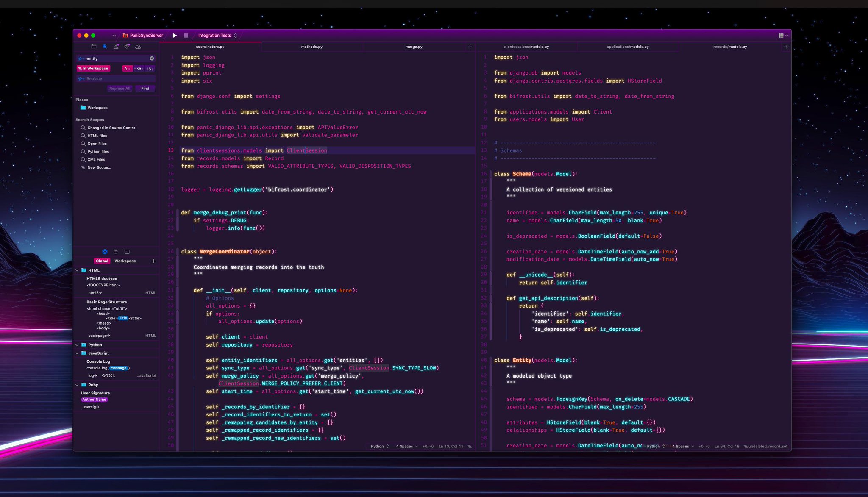Click the Issues warning triangle icon

click(116, 47)
